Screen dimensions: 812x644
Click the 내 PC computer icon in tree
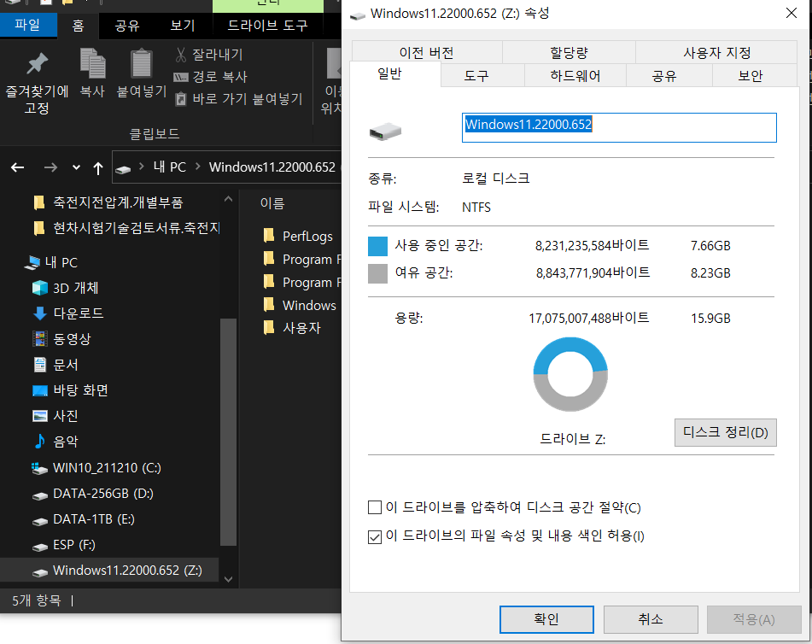click(32, 263)
